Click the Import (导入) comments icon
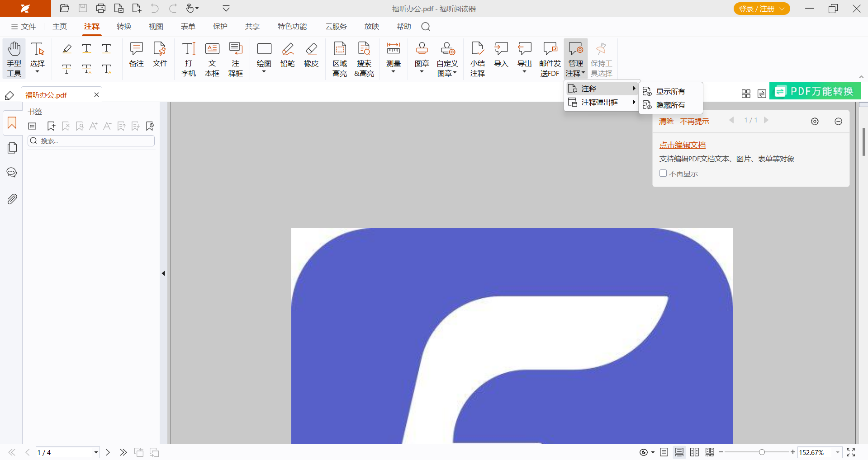Image resolution: width=868 pixels, height=460 pixels. 501,55
